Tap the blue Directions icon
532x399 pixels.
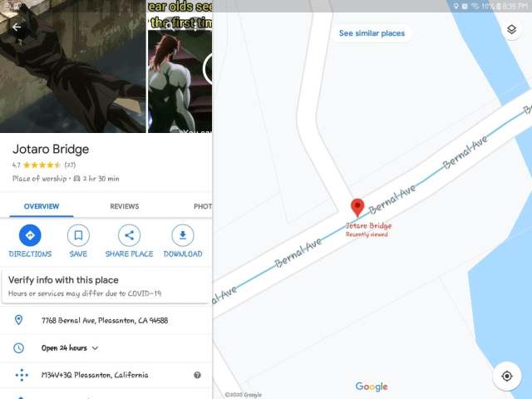(30, 236)
